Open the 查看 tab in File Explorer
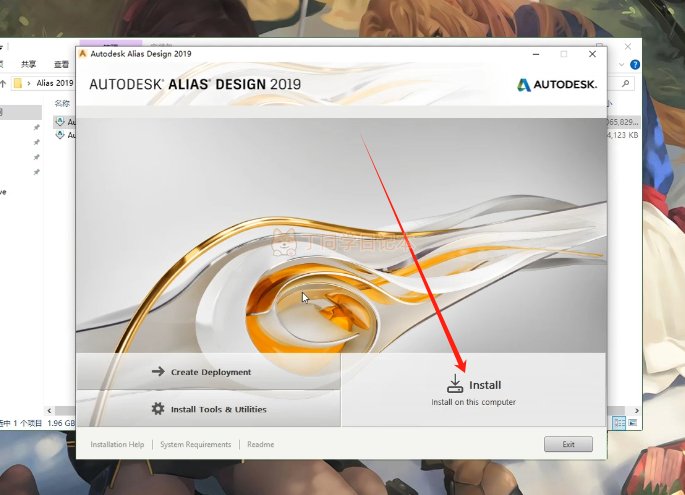This screenshot has height=495, width=685. [61, 64]
